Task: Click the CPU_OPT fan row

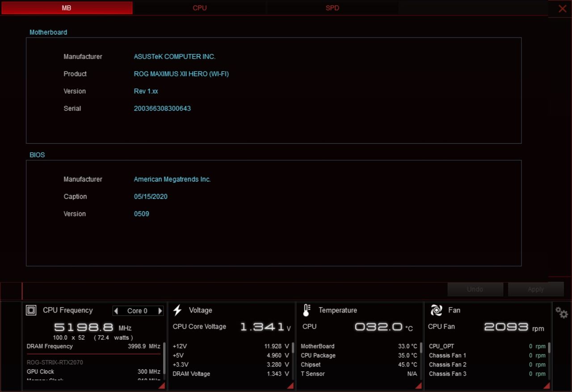Action: coord(487,346)
